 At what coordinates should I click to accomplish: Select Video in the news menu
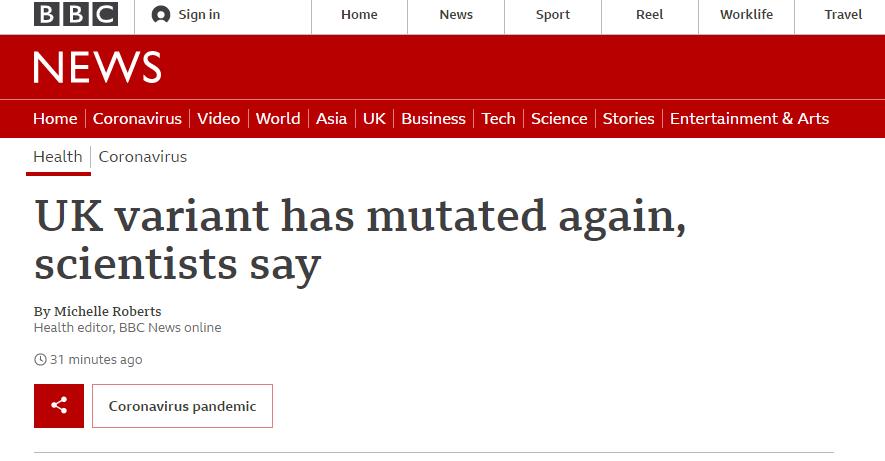tap(218, 118)
